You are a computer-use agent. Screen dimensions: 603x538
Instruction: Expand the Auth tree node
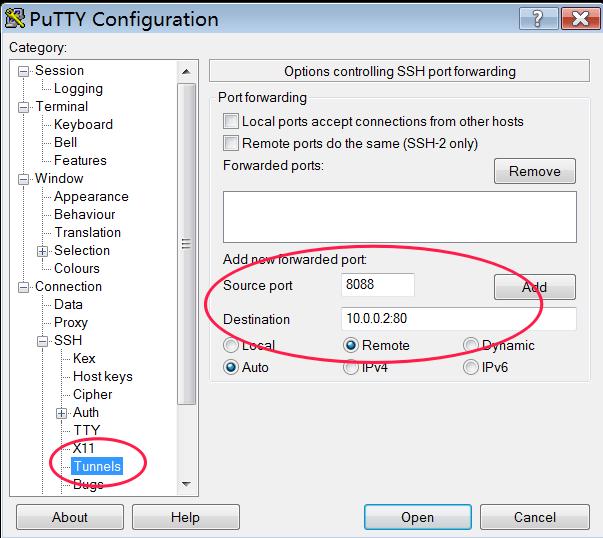(x=61, y=413)
